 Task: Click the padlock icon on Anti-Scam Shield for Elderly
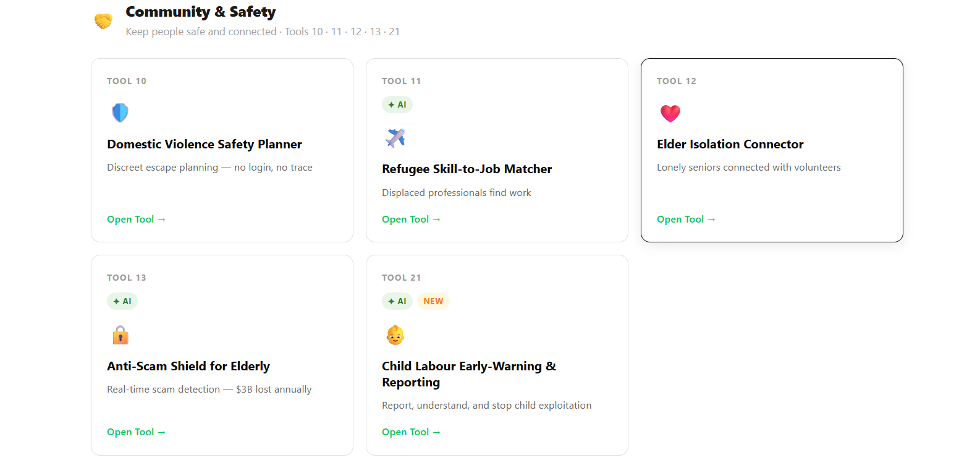click(x=120, y=334)
